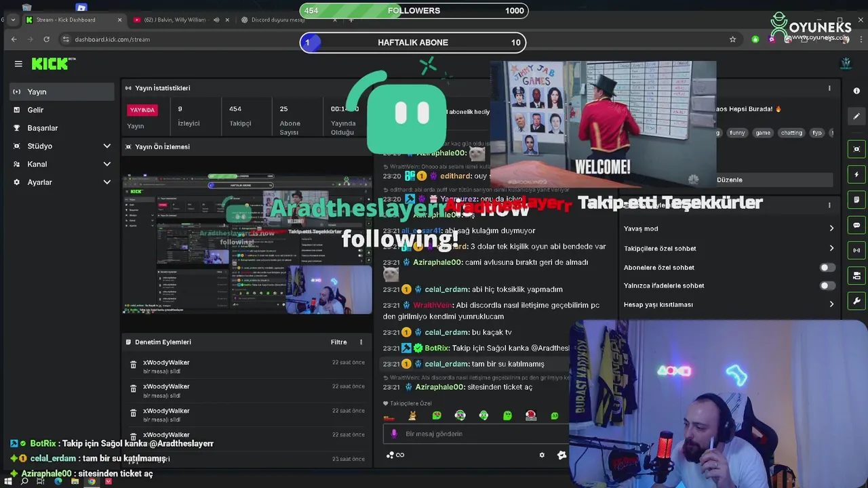This screenshot has height=488, width=868.
Task: Open kebab menu of stream info panel
Action: point(829,88)
